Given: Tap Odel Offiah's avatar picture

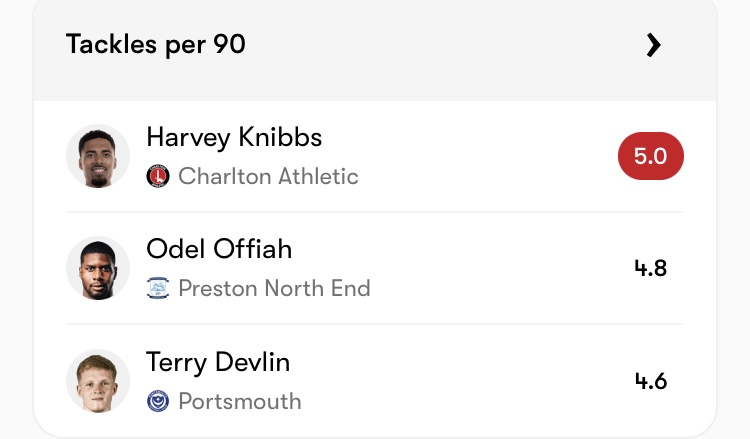Looking at the screenshot, I should [x=98, y=268].
